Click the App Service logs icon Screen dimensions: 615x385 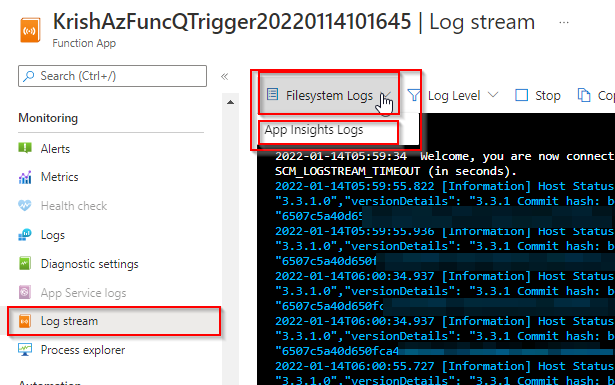point(25,292)
